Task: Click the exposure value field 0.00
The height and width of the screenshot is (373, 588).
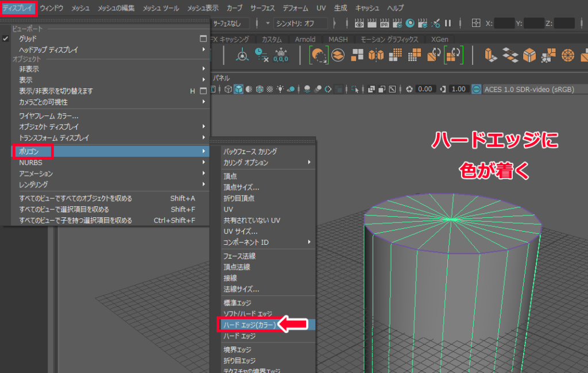Action: (x=425, y=89)
